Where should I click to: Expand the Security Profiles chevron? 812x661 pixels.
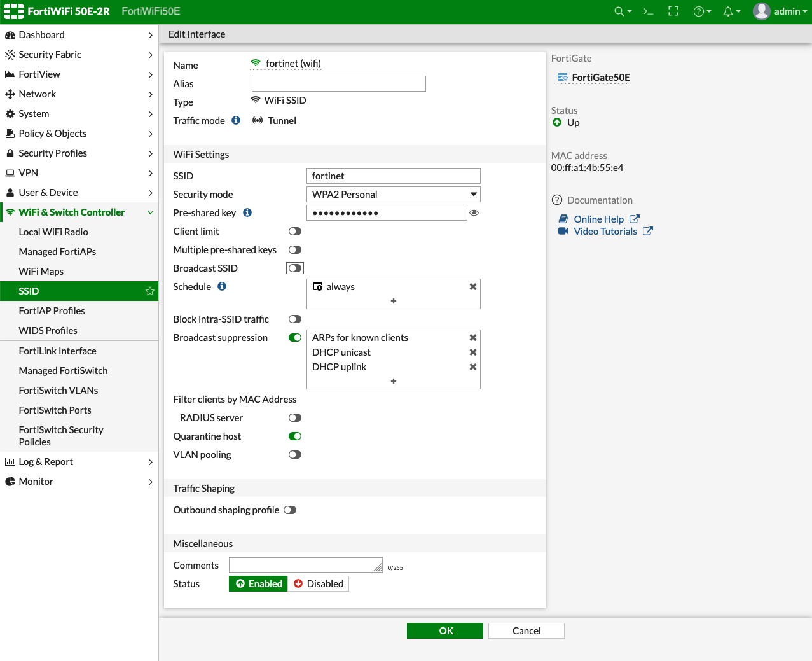(x=151, y=153)
